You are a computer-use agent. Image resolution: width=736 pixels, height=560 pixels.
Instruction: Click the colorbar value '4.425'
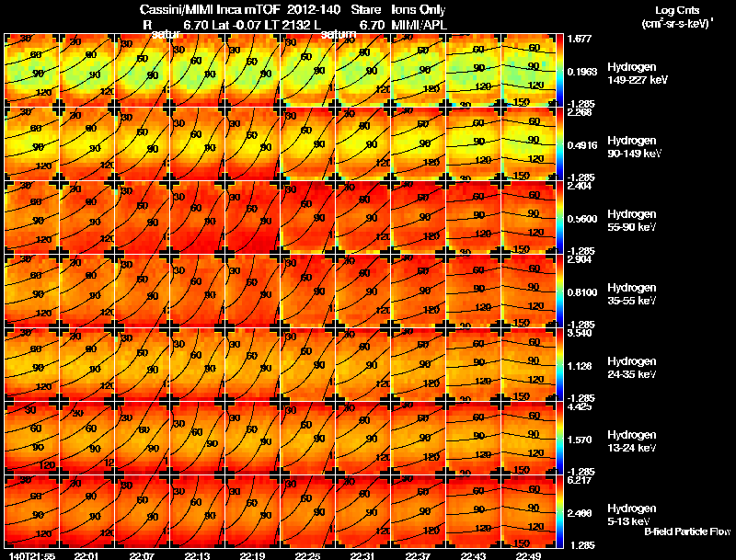click(x=580, y=407)
